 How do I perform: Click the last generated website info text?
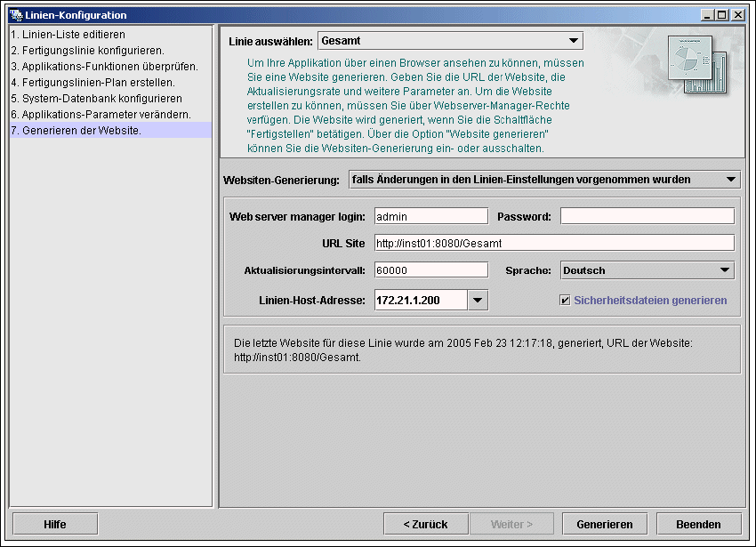click(x=463, y=350)
